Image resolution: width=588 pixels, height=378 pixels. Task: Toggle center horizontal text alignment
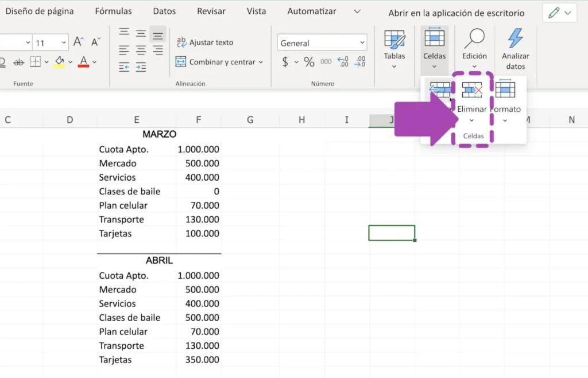coord(141,50)
